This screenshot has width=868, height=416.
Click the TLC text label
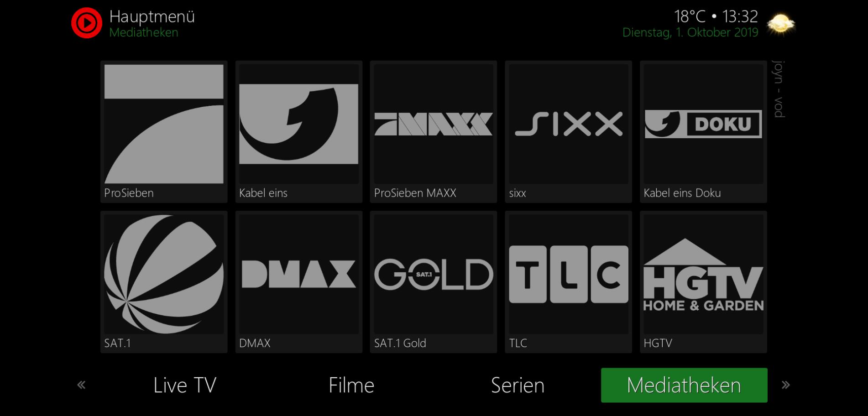(x=518, y=343)
